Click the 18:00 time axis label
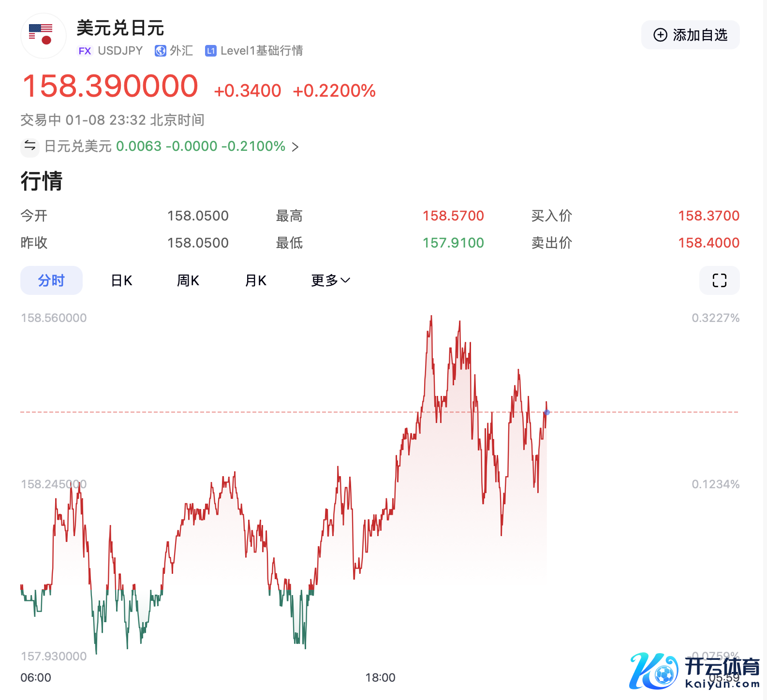Image resolution: width=767 pixels, height=700 pixels. pos(380,677)
